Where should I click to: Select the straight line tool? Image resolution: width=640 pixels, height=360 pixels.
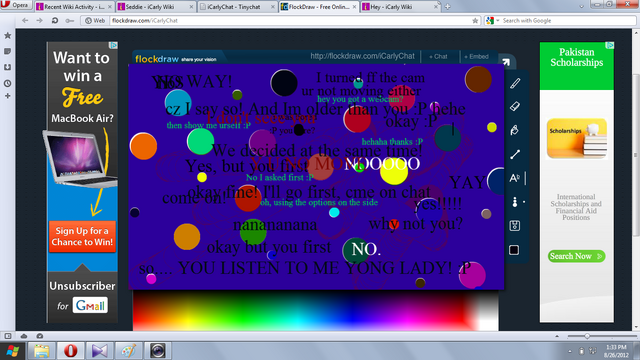click(515, 154)
